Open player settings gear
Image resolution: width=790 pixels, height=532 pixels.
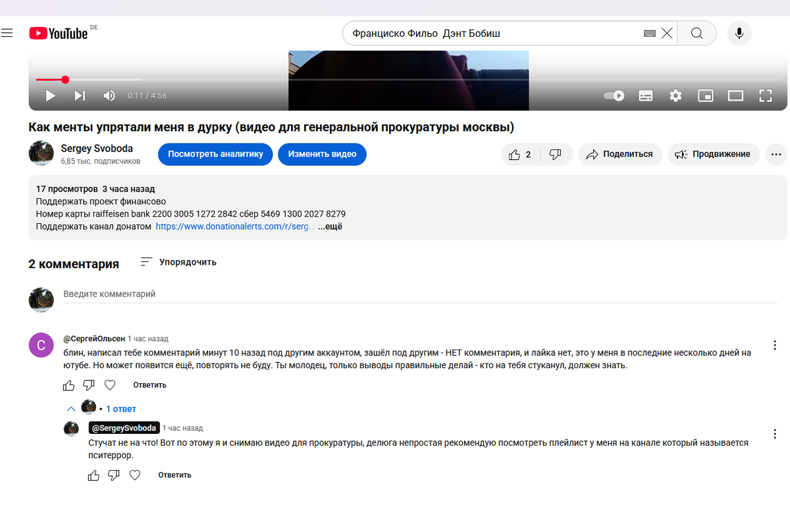(675, 95)
